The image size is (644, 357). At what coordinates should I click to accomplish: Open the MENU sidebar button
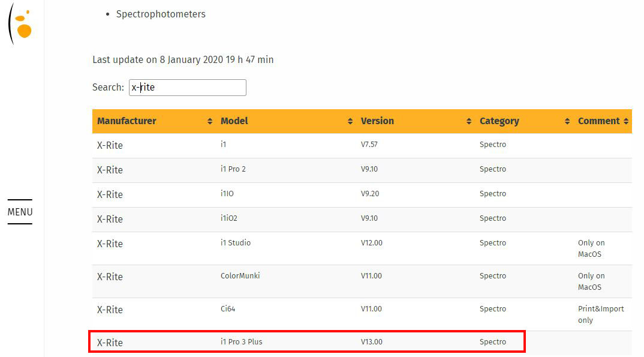[20, 212]
